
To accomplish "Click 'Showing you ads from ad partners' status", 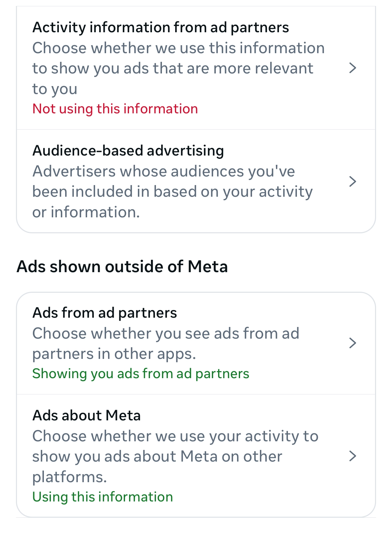I will click(141, 374).
